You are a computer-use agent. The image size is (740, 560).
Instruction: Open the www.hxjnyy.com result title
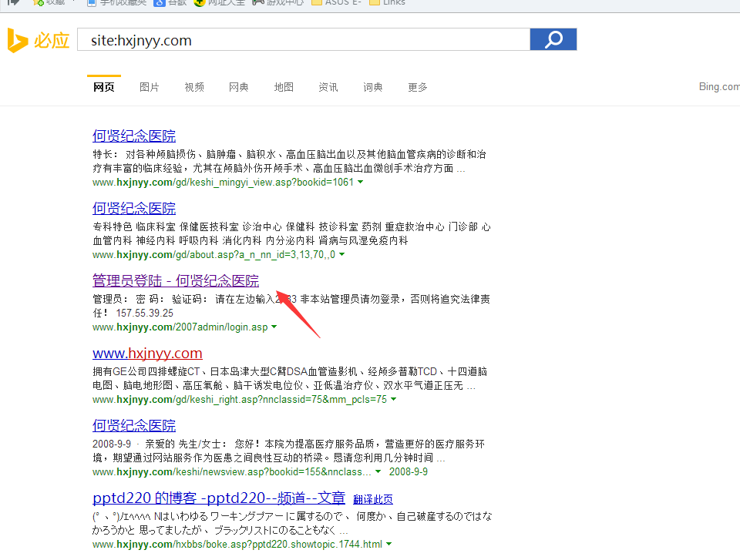click(147, 353)
